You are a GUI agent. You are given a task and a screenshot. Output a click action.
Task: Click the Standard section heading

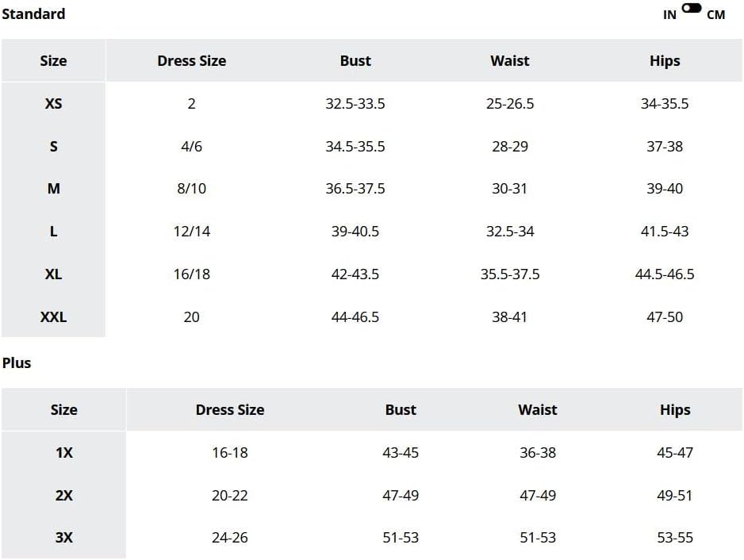[x=33, y=13]
